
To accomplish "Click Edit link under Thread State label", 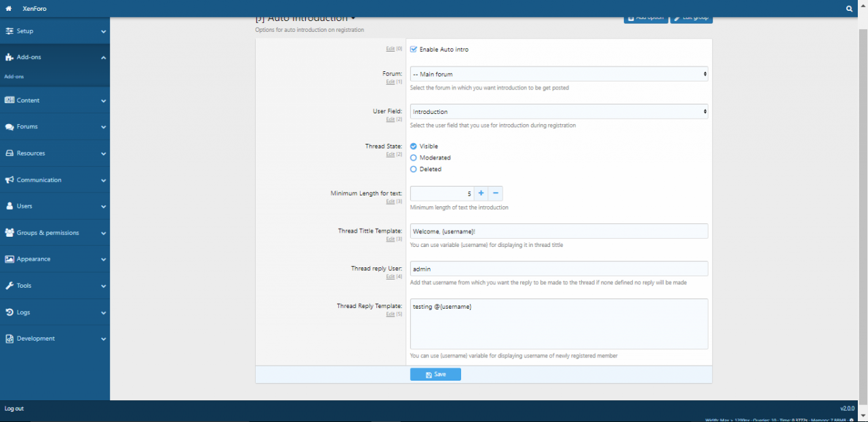I will click(390, 155).
